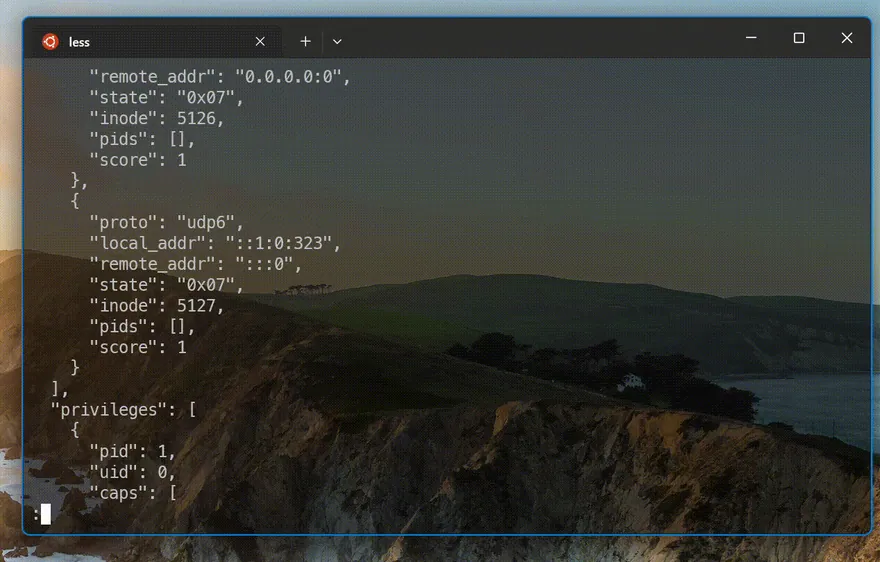The image size is (880, 562).
Task: Click the "proto": "udp6" line
Action: click(167, 222)
